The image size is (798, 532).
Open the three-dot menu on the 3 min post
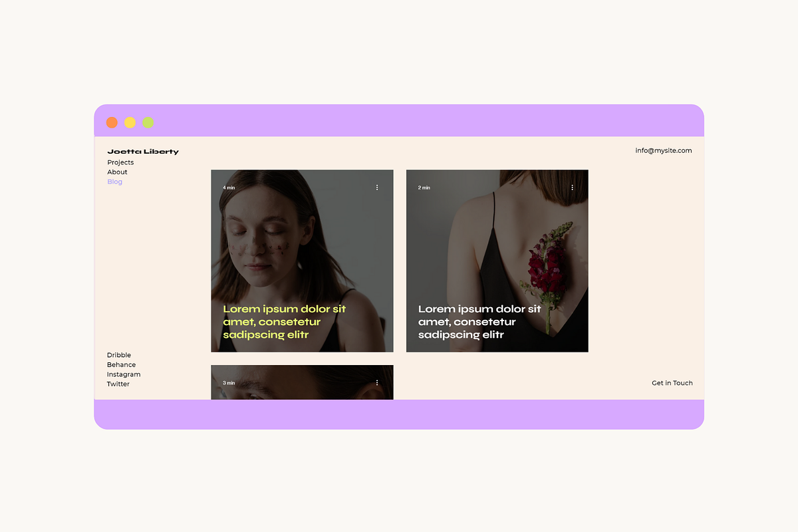click(x=377, y=382)
